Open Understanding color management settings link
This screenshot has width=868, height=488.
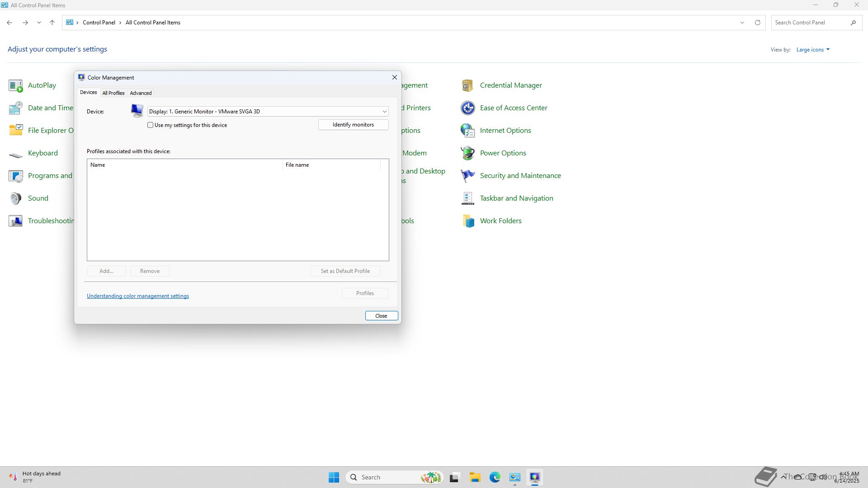(x=138, y=296)
